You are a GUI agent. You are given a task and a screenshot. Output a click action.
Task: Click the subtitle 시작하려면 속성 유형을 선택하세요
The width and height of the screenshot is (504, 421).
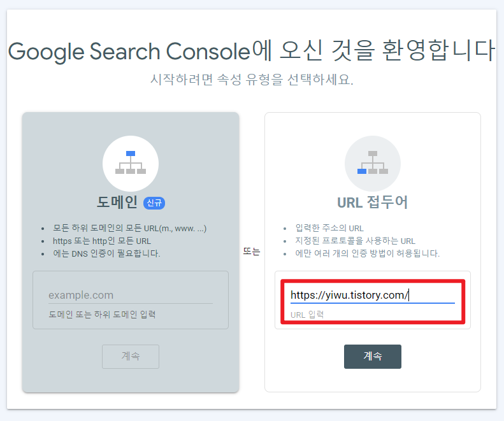(x=252, y=80)
